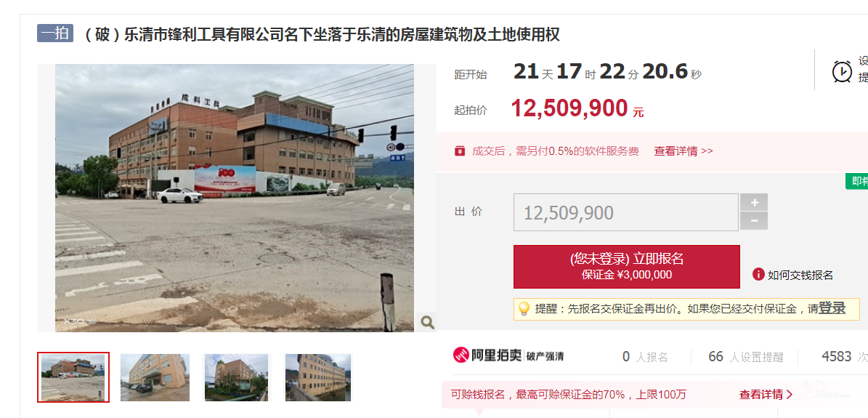Click the red info icon beside 如何交钱报名

click(x=758, y=274)
